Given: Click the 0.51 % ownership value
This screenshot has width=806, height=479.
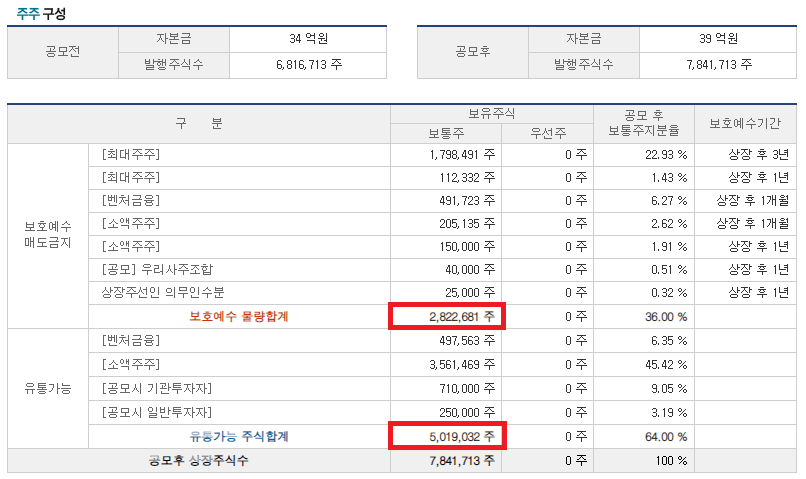Looking at the screenshot, I should point(669,270).
